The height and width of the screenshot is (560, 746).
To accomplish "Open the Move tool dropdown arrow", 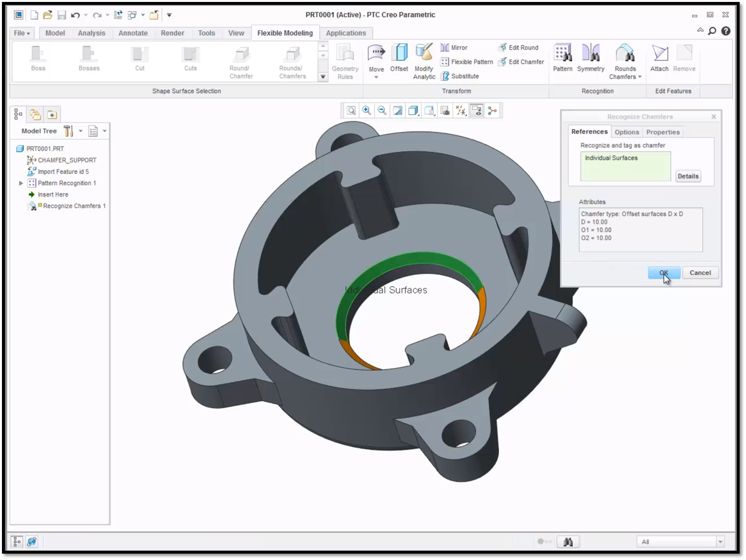I will pyautogui.click(x=376, y=77).
